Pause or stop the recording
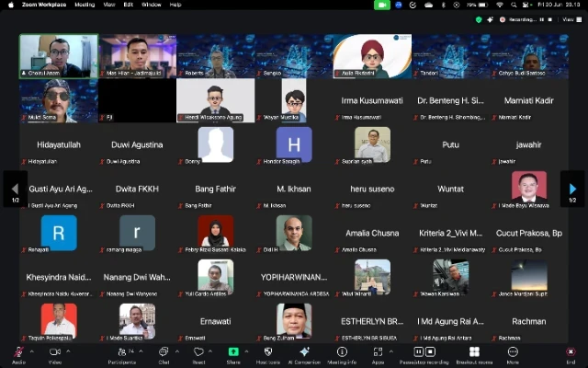588x368 pixels. 424,352
